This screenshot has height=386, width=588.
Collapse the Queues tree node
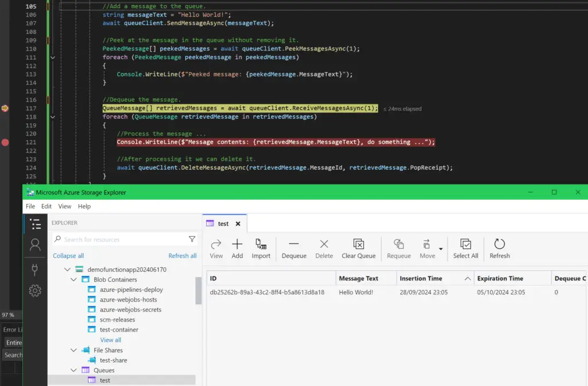pos(73,370)
